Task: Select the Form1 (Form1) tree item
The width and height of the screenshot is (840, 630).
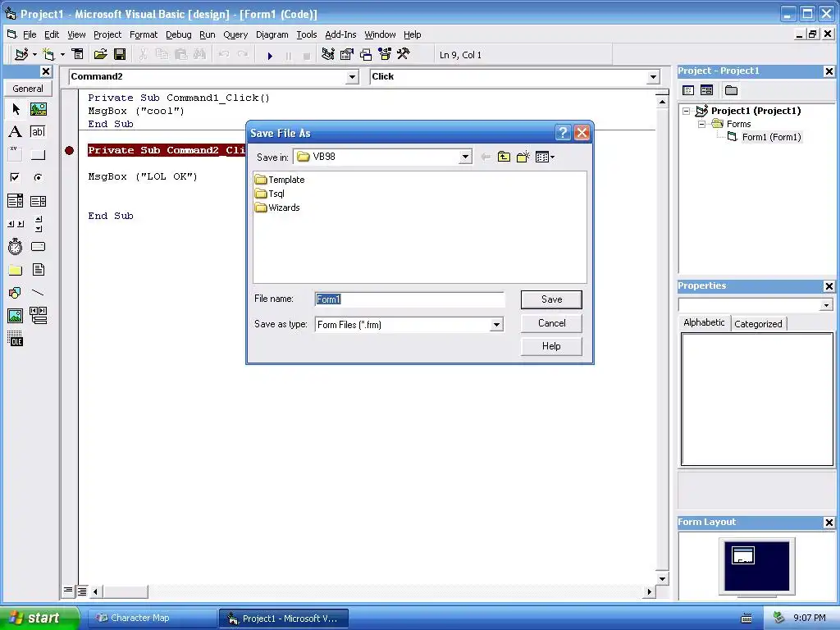Action: 771,137
